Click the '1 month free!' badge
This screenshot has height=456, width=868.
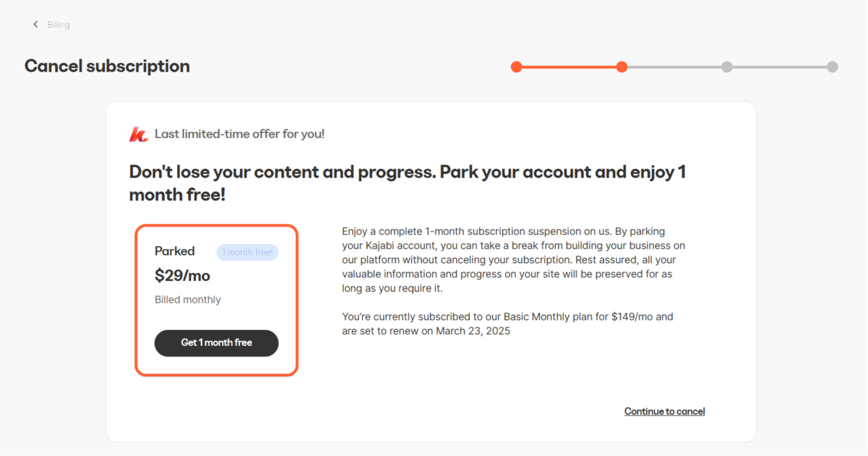pyautogui.click(x=247, y=252)
